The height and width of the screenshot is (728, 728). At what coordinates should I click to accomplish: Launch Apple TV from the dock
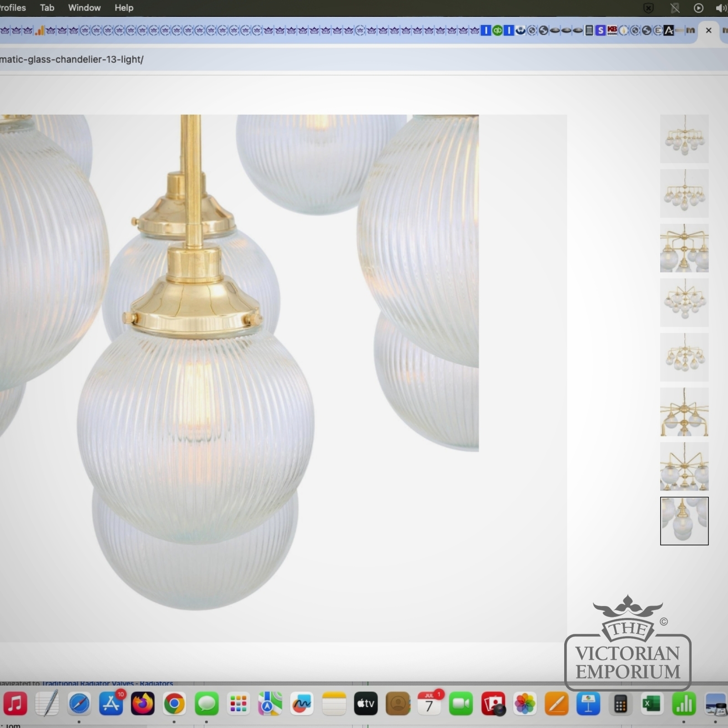click(x=366, y=704)
